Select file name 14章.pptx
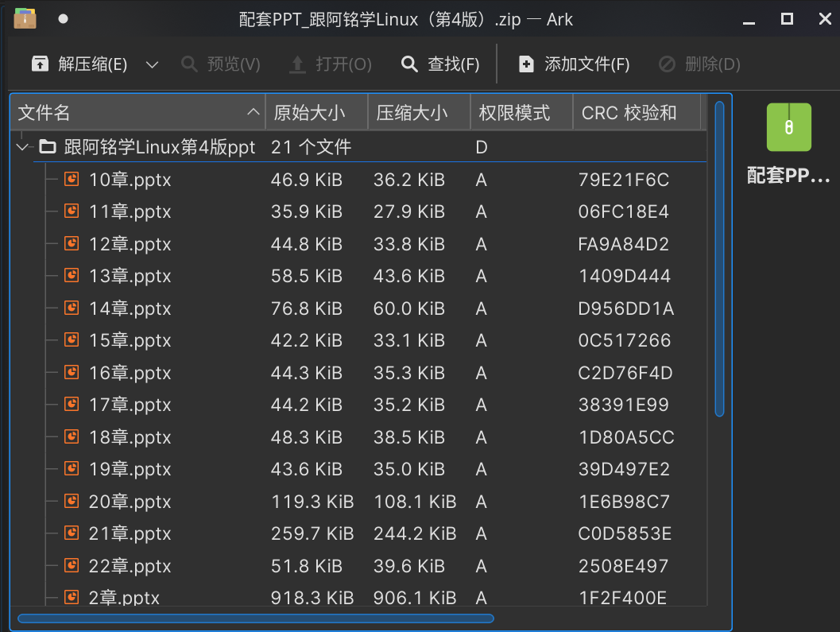Image resolution: width=840 pixels, height=632 pixels. click(130, 308)
